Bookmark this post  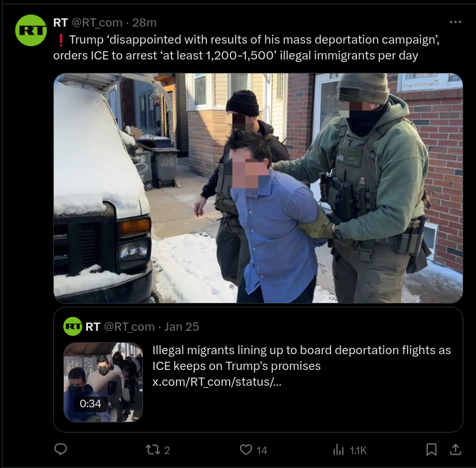431,450
